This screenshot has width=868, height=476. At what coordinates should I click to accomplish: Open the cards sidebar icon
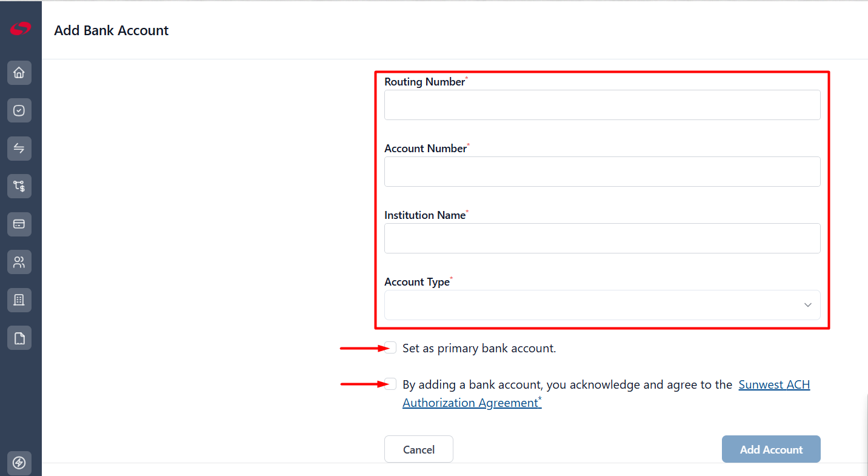coord(19,224)
